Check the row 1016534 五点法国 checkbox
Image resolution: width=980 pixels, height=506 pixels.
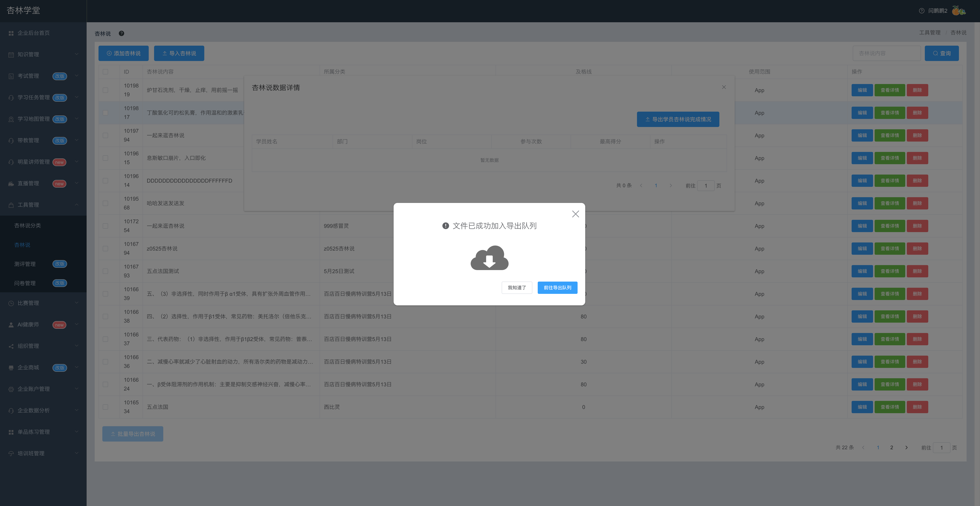(x=105, y=407)
